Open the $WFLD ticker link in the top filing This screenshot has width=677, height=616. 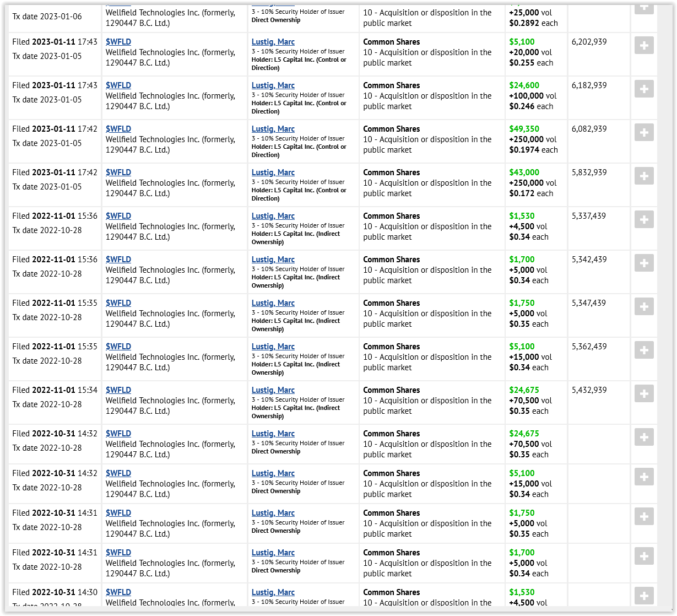[118, 41]
